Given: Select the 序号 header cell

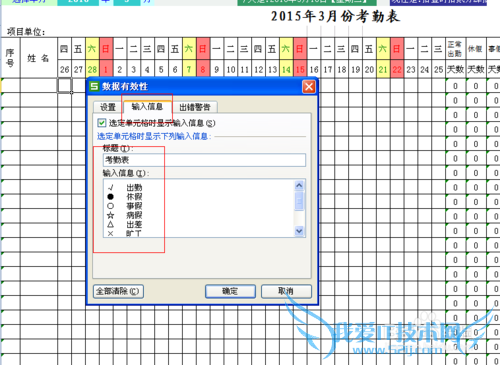Looking at the screenshot, I should (10, 58).
